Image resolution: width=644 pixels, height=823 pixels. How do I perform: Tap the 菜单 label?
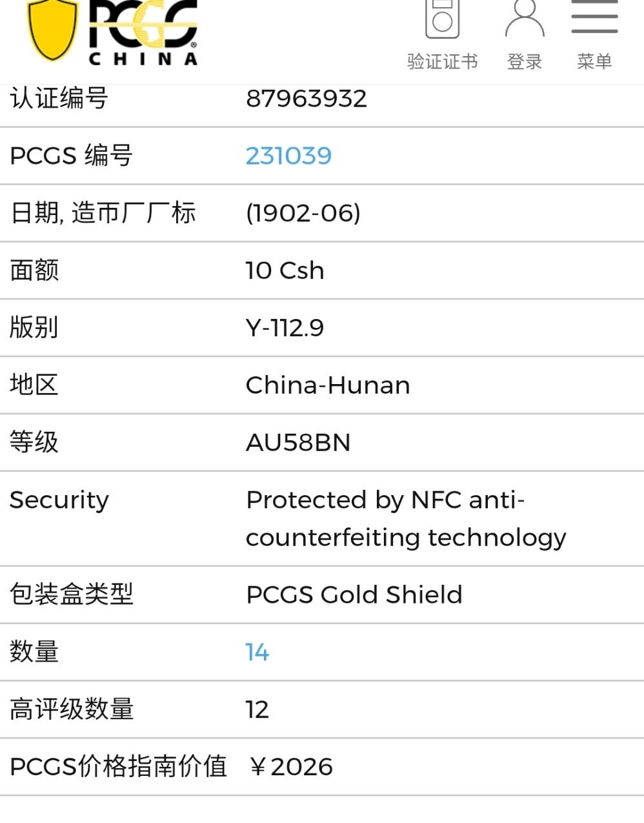(x=594, y=61)
